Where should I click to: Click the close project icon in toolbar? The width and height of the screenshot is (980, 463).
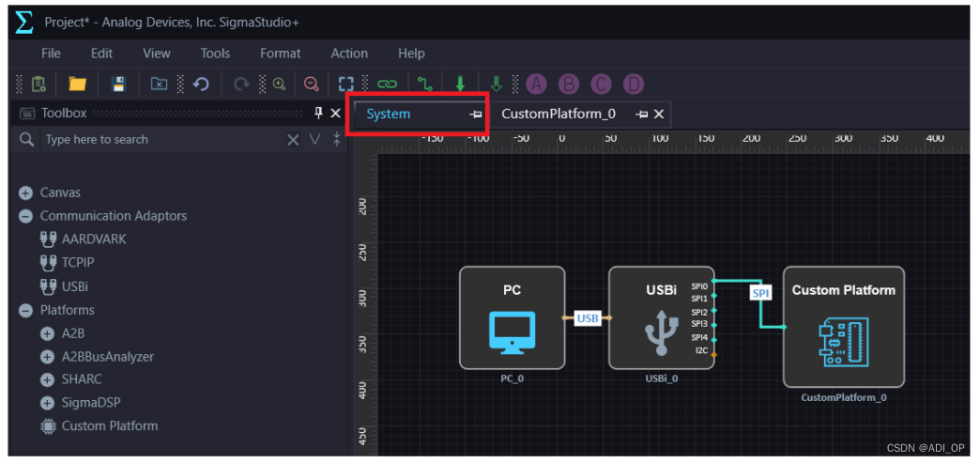coord(160,84)
